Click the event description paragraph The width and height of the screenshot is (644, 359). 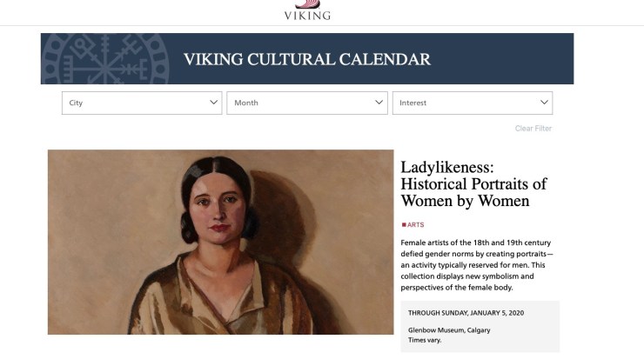pyautogui.click(x=477, y=264)
